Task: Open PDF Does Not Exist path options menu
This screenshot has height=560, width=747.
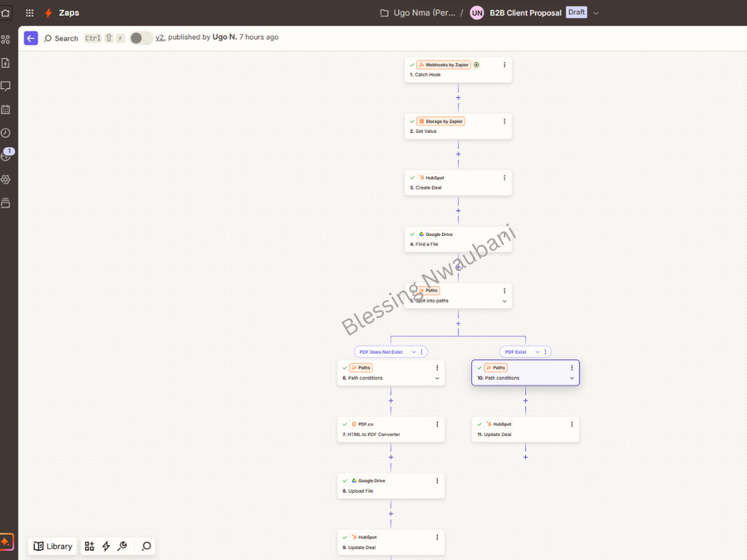Action: [x=421, y=352]
